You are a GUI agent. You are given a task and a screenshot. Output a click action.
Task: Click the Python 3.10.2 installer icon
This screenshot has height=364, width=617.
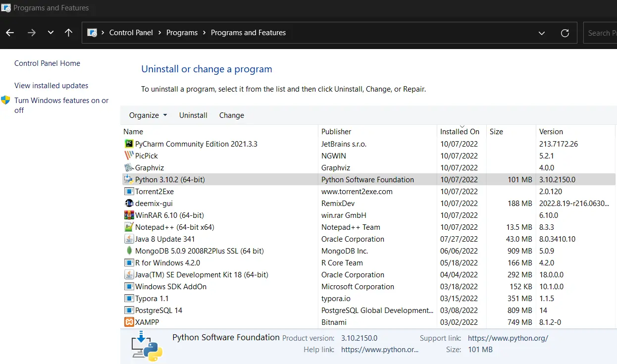tap(129, 180)
